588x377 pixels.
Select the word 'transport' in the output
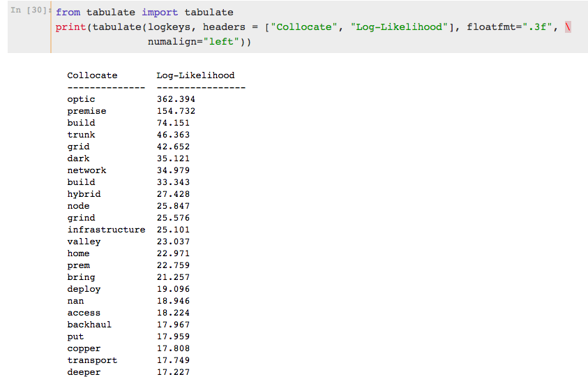point(92,360)
